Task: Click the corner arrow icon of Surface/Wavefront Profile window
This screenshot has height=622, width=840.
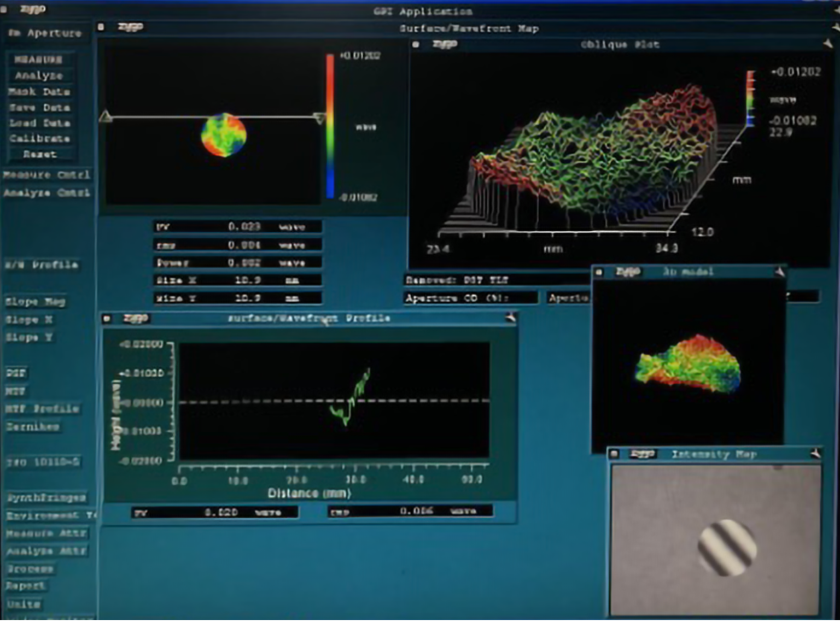Action: [511, 317]
